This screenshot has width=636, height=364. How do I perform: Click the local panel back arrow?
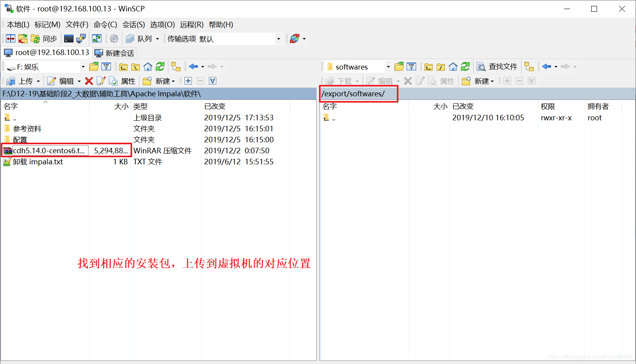pos(193,66)
